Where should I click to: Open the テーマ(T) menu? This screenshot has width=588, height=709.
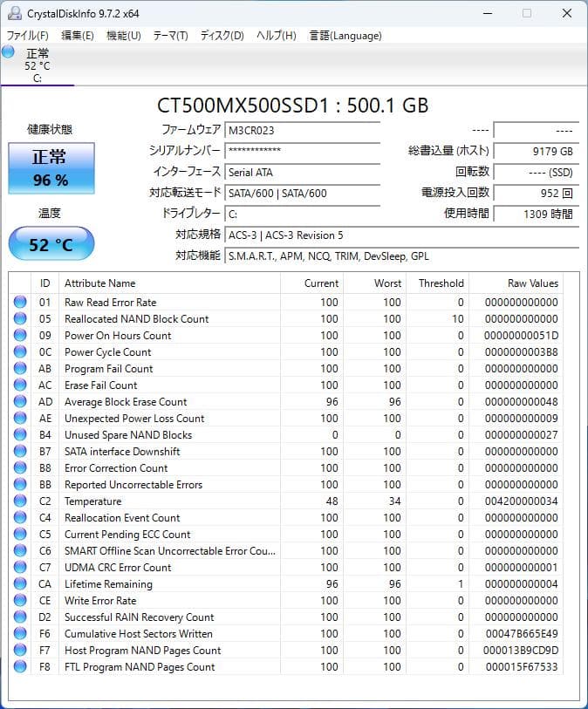point(170,35)
